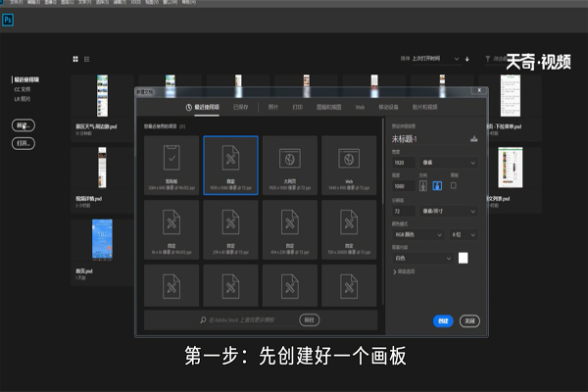Click the width field showing 1920
The height and width of the screenshot is (392, 588).
(x=404, y=163)
